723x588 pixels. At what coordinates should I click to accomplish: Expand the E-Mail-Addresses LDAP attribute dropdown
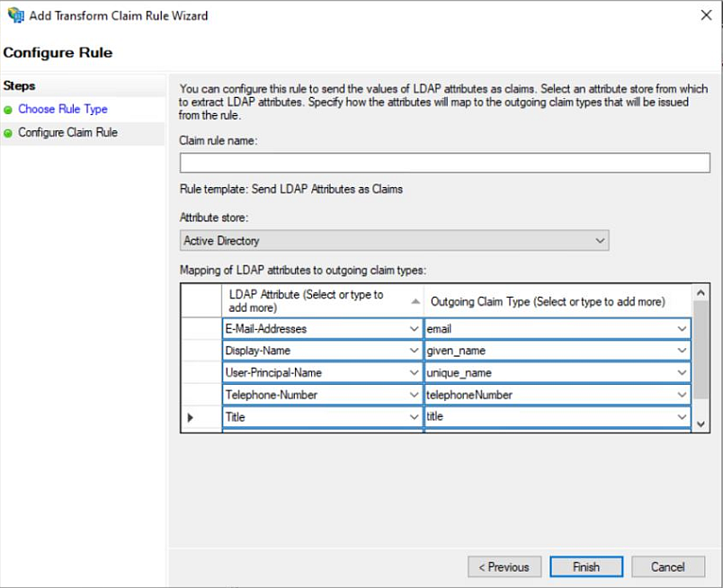(x=414, y=329)
